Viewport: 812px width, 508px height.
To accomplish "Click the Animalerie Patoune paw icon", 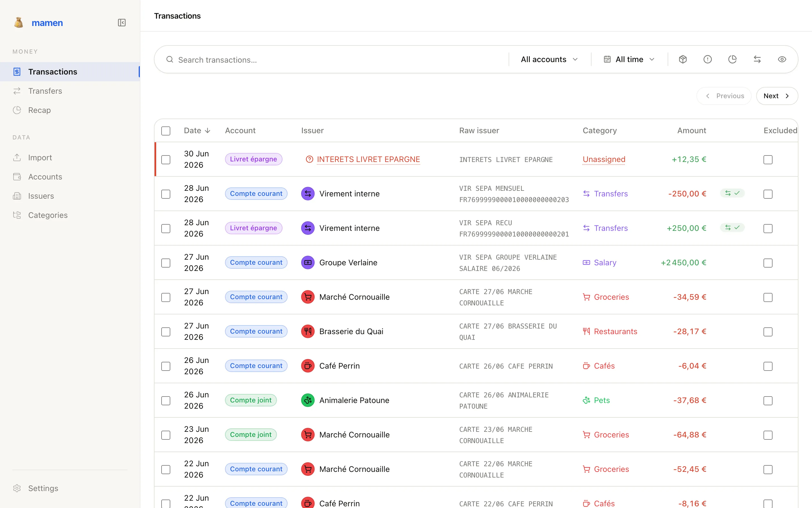I will (308, 400).
